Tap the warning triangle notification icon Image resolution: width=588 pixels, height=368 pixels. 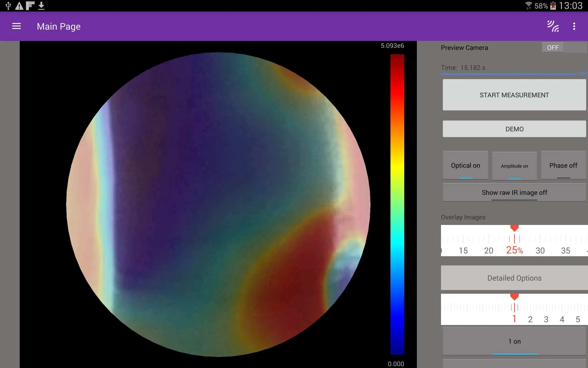(19, 6)
